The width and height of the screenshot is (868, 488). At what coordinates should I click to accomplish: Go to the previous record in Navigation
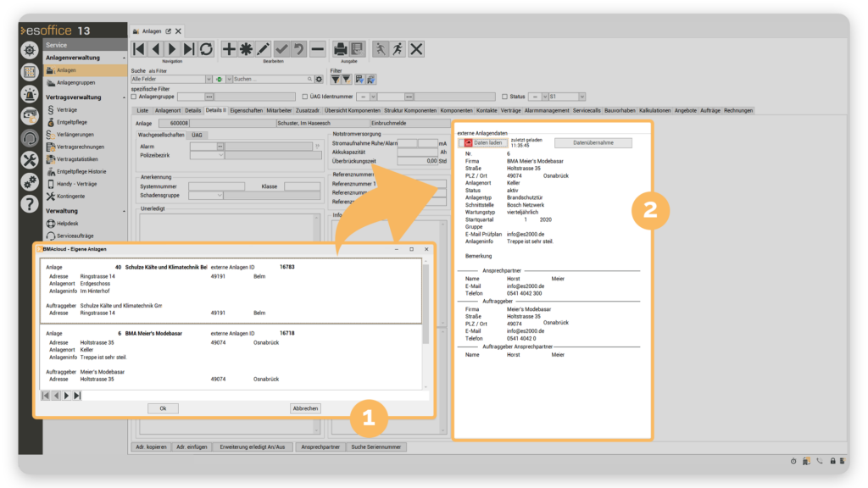click(156, 49)
